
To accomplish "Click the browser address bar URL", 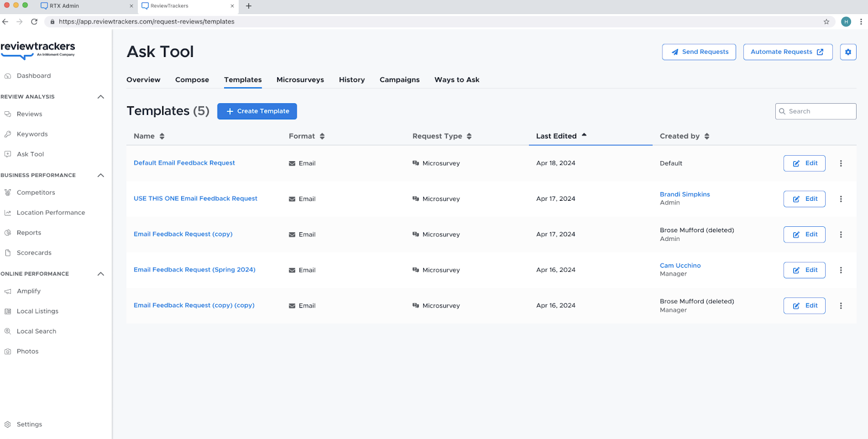I will click(x=146, y=22).
